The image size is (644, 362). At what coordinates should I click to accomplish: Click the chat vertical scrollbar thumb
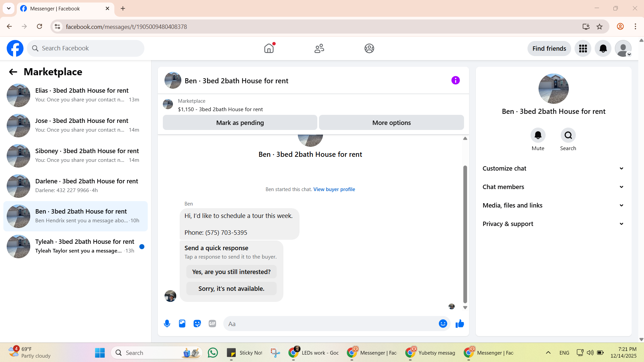tap(465, 234)
